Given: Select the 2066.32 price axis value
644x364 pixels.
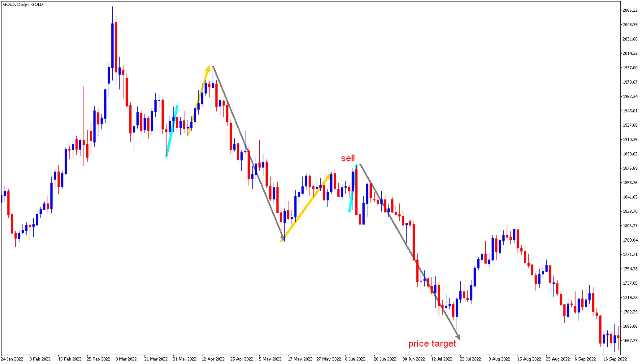Looking at the screenshot, I should (x=630, y=10).
